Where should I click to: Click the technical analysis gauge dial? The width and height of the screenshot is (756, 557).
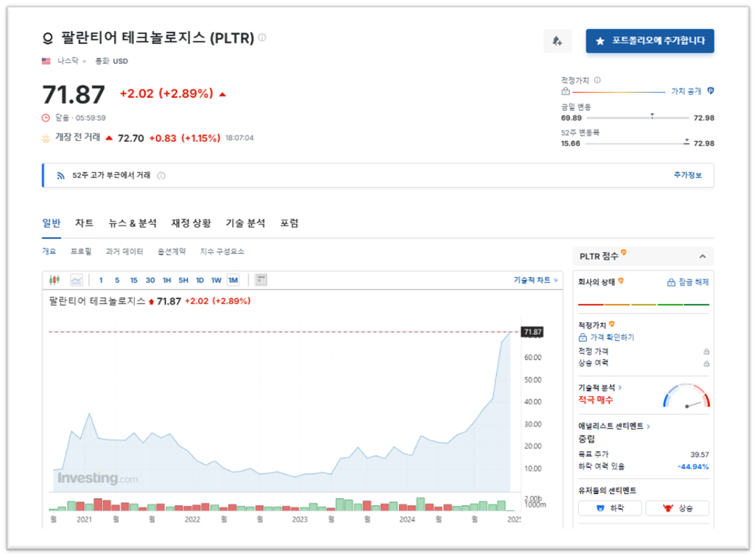[687, 396]
